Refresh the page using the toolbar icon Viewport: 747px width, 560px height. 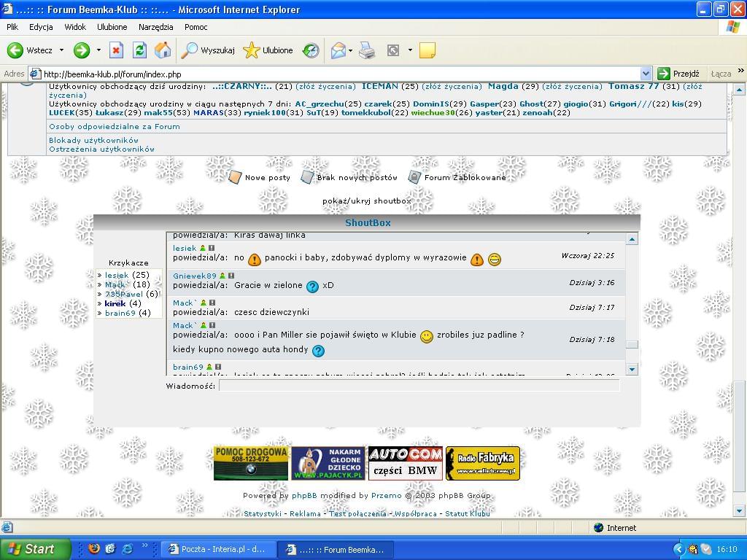tap(139, 50)
